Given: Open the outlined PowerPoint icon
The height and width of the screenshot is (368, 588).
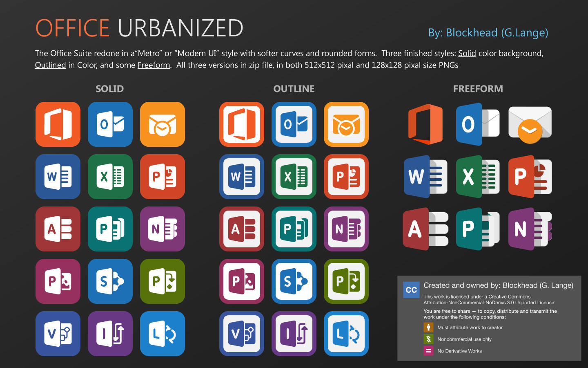Looking at the screenshot, I should click(346, 177).
